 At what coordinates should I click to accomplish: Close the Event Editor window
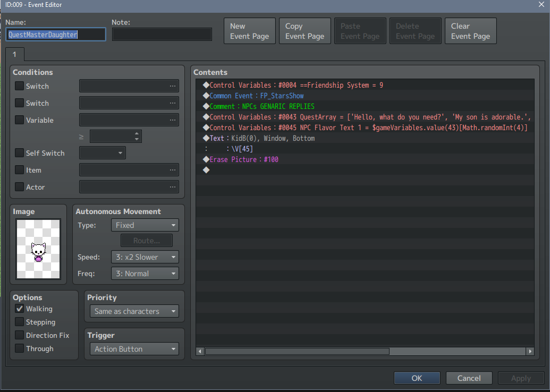(541, 5)
